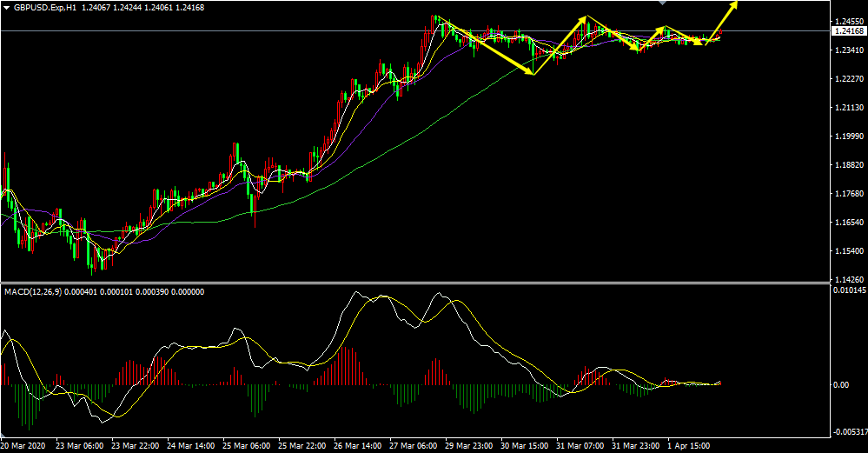The height and width of the screenshot is (453, 868).
Task: Click price axis label 1.14260
Action: coord(849,280)
